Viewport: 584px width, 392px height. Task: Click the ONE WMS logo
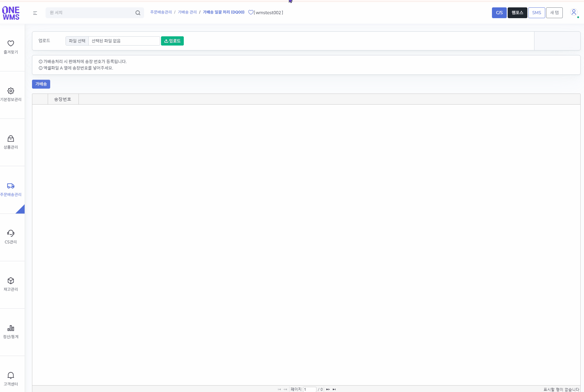[x=11, y=13]
